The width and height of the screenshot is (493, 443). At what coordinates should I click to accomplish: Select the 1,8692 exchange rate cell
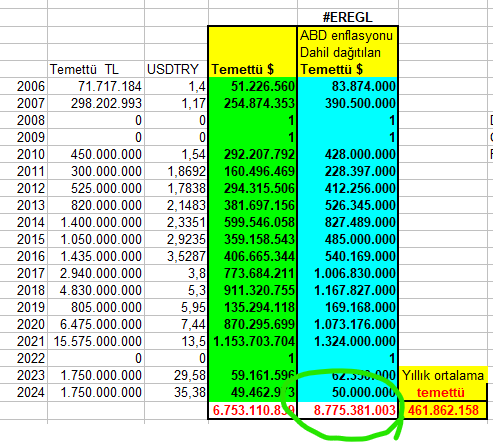click(x=176, y=171)
